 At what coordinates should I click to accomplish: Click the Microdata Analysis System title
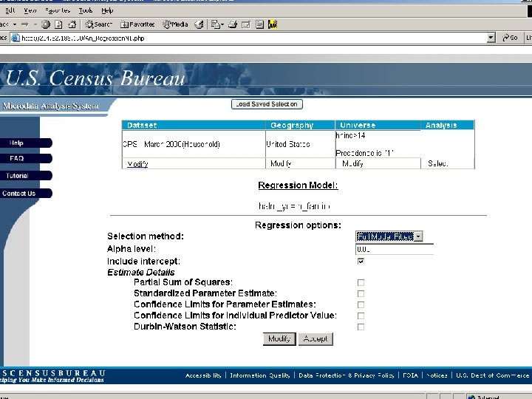tap(50, 106)
